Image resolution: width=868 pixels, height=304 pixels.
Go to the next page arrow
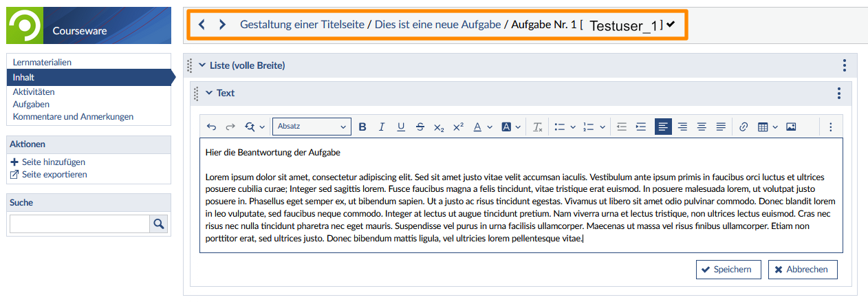[222, 25]
